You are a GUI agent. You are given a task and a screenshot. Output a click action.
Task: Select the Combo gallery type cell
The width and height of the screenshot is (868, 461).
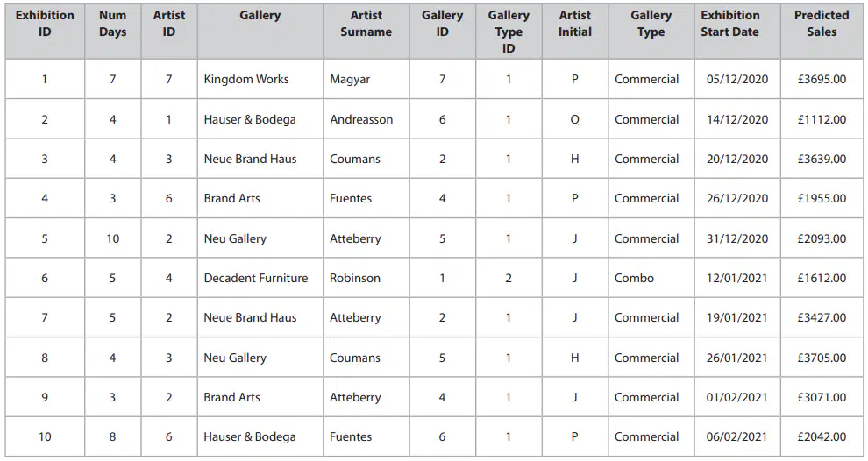coord(651,278)
